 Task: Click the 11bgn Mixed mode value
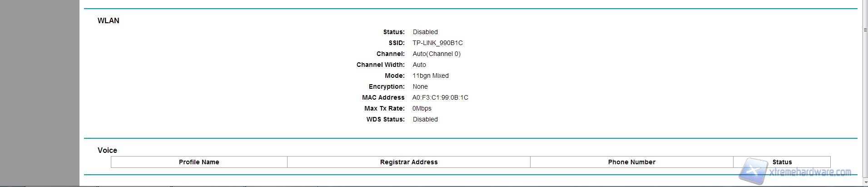(431, 76)
